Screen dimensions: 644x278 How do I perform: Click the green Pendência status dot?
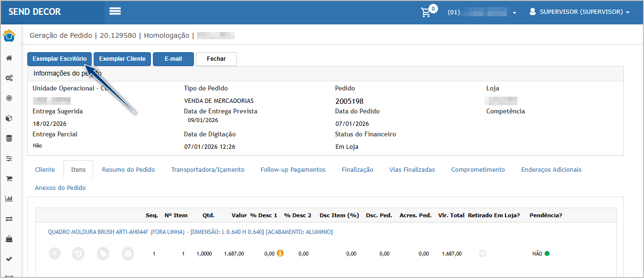(547, 254)
